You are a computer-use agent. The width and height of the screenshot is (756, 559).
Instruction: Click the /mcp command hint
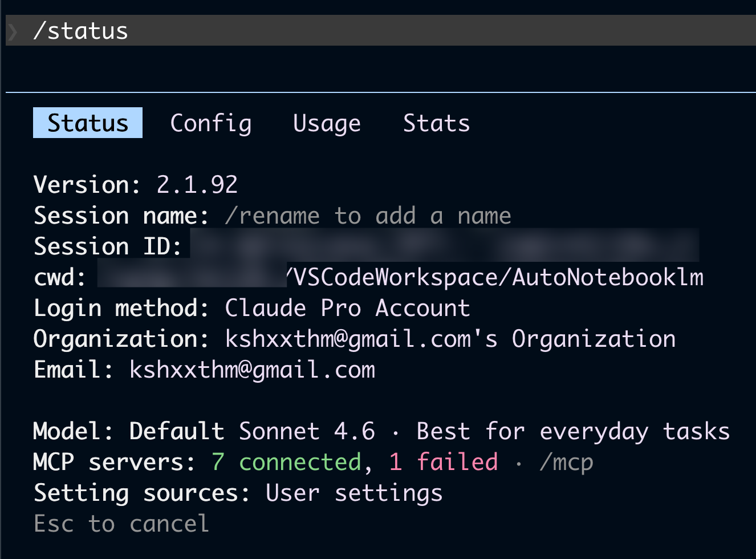click(x=567, y=462)
